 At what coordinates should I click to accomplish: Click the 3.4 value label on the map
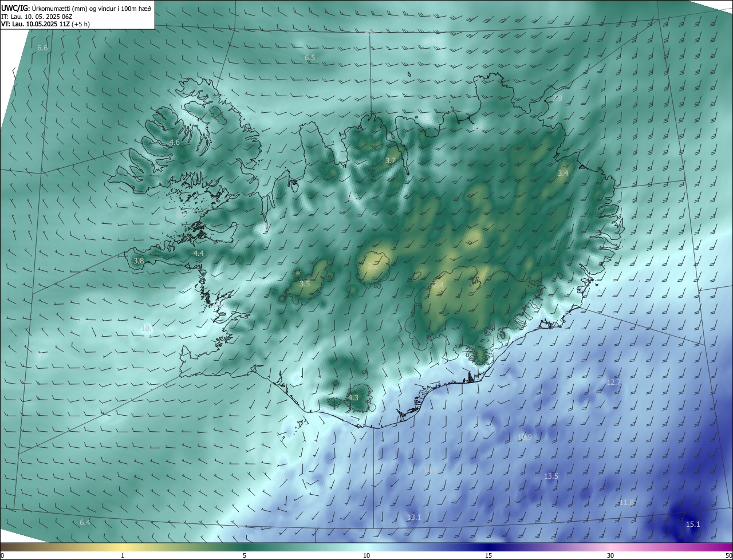pyautogui.click(x=563, y=173)
